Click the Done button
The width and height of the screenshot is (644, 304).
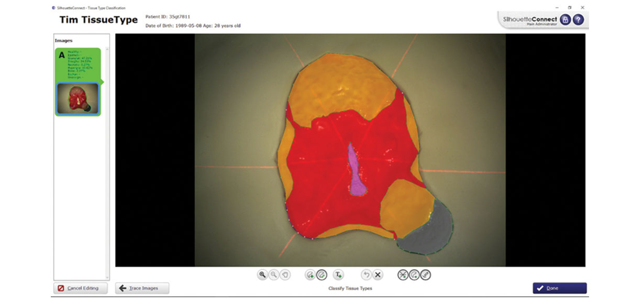(559, 288)
